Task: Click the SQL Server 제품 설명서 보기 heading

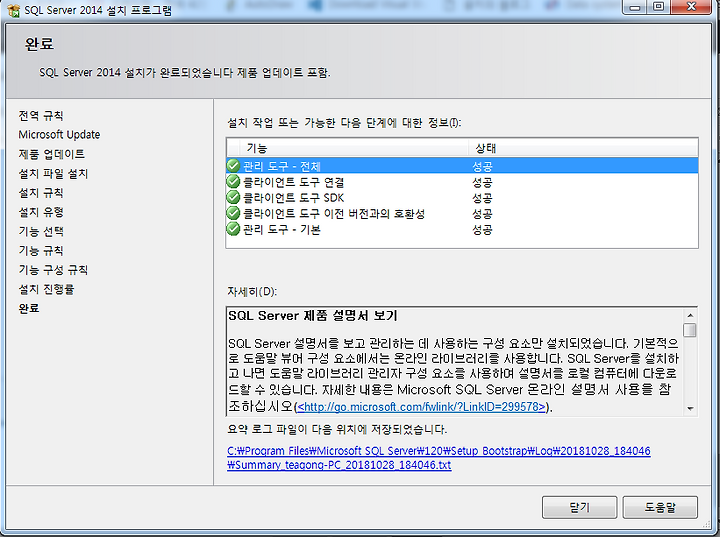Action: tap(313, 316)
